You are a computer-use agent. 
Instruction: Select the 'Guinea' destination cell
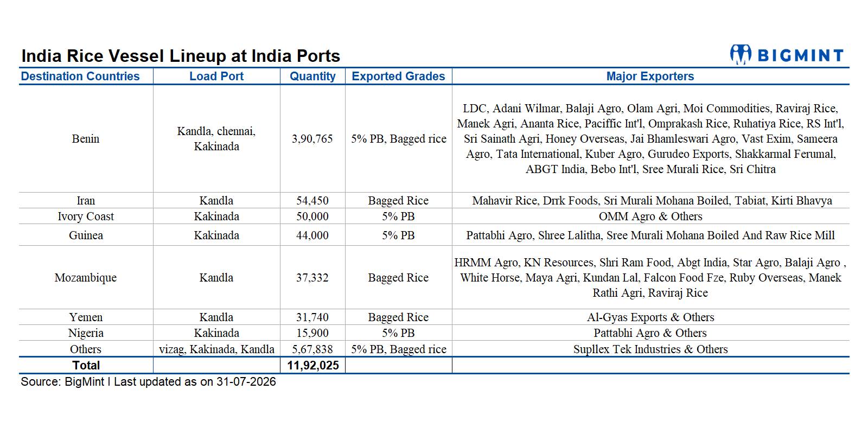(86, 235)
